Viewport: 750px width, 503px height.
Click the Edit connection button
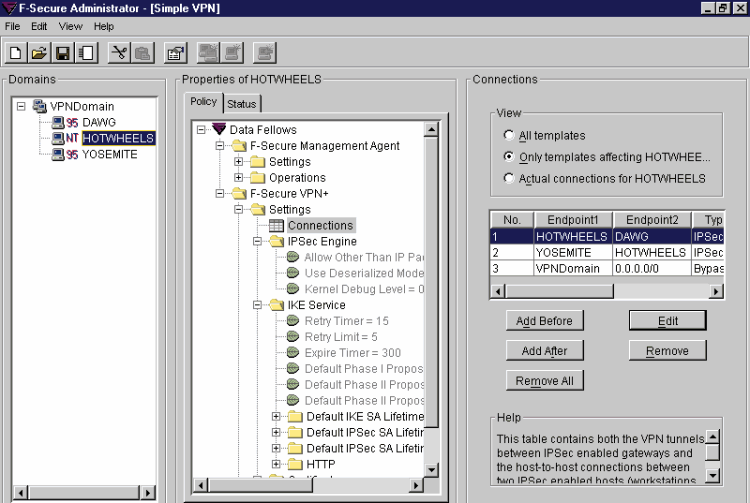[x=667, y=321]
